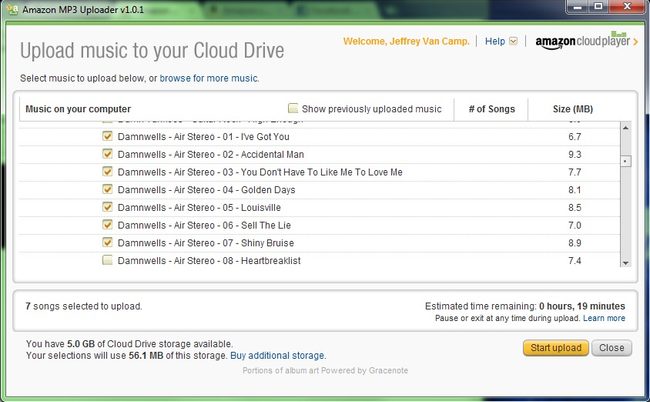Click Buy additional storage link
The height and width of the screenshot is (402, 650).
[x=278, y=356]
